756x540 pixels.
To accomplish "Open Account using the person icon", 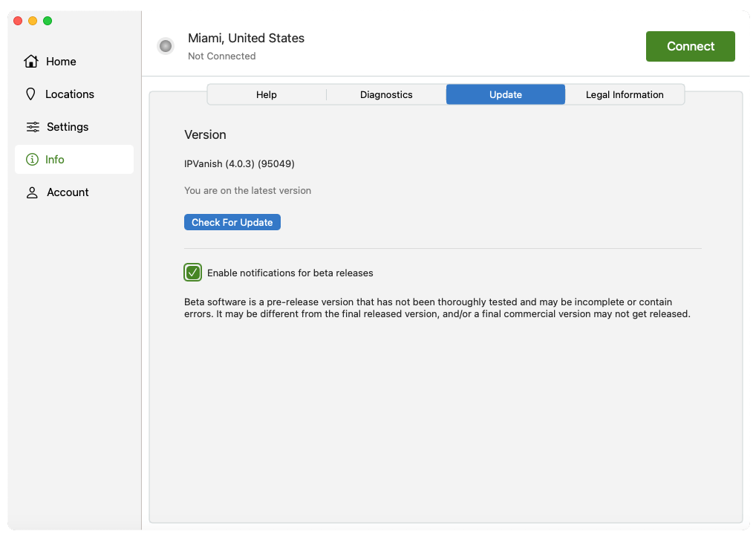I will pos(32,192).
